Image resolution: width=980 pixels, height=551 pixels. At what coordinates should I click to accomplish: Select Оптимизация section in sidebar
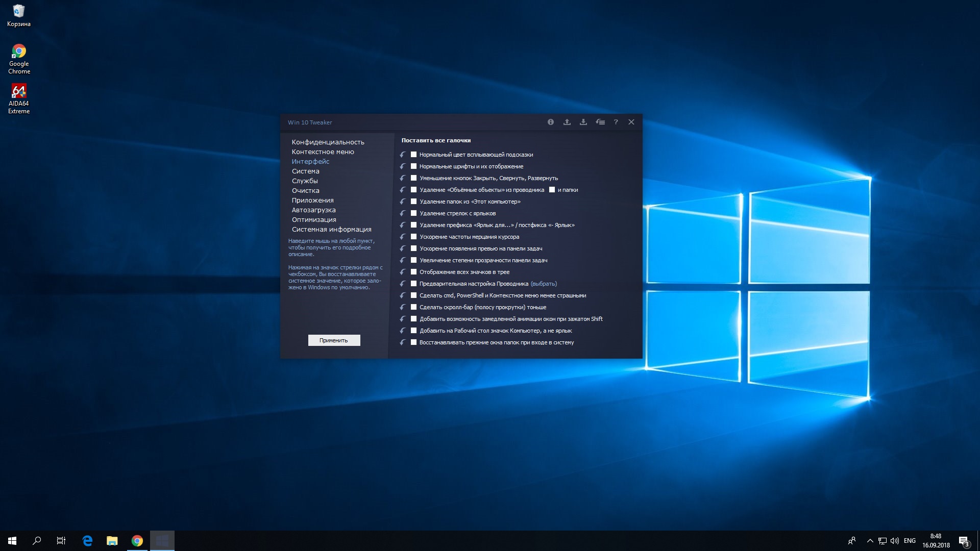pyautogui.click(x=314, y=219)
